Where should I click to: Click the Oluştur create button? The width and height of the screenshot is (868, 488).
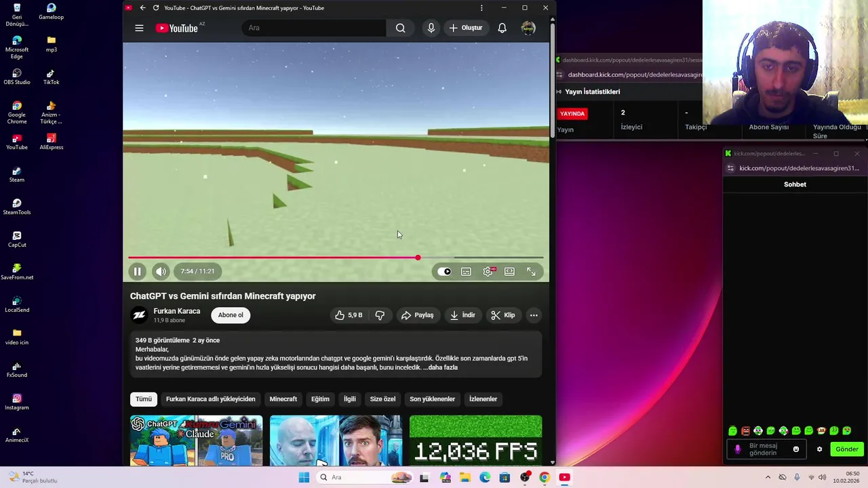pyautogui.click(x=465, y=28)
